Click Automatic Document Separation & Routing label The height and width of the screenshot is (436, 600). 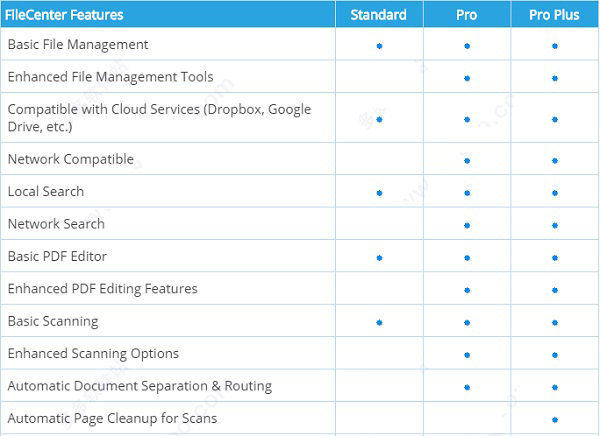[139, 386]
